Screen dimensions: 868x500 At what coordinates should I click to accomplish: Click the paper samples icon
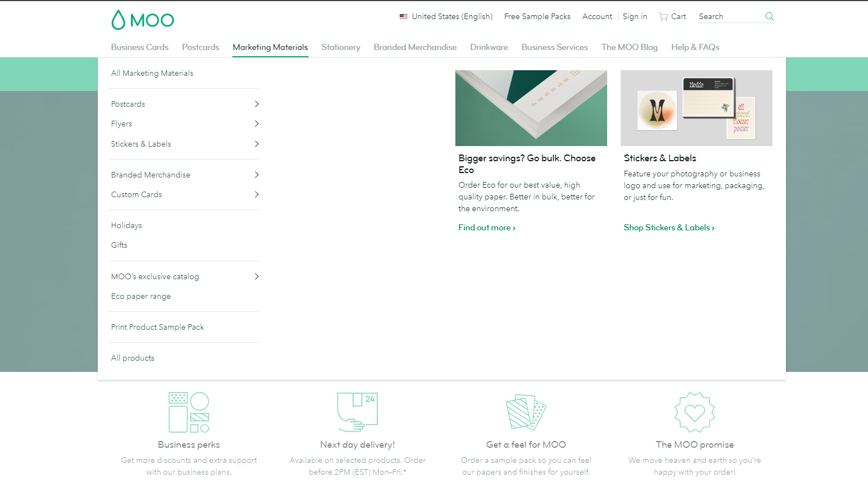(x=526, y=412)
